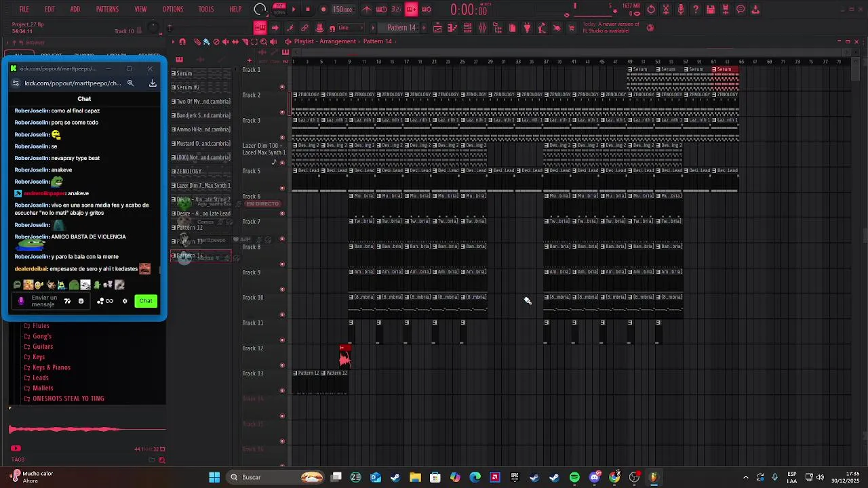Toggle mute dot for Track 9
868x488 pixels.
point(282,289)
